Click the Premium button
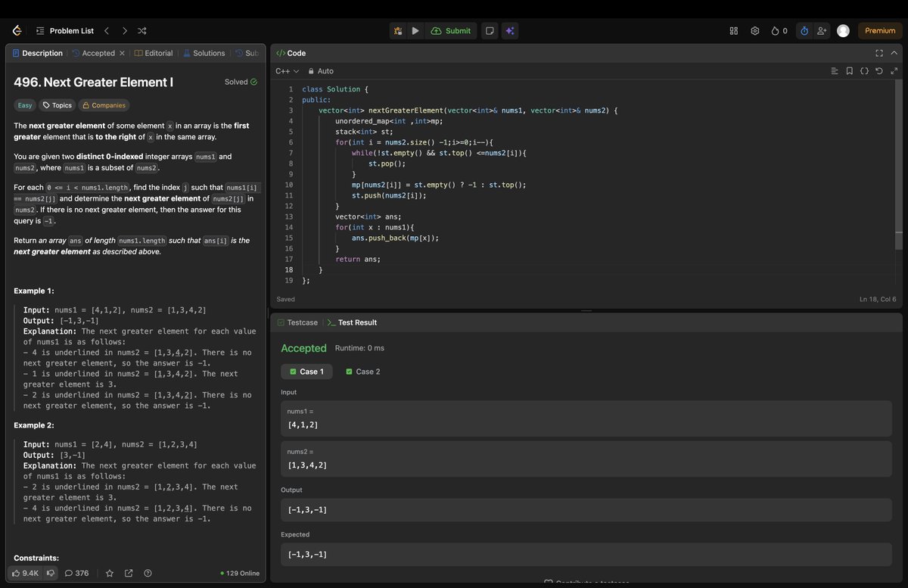Screen dimensions: 908x588 click(x=880, y=31)
